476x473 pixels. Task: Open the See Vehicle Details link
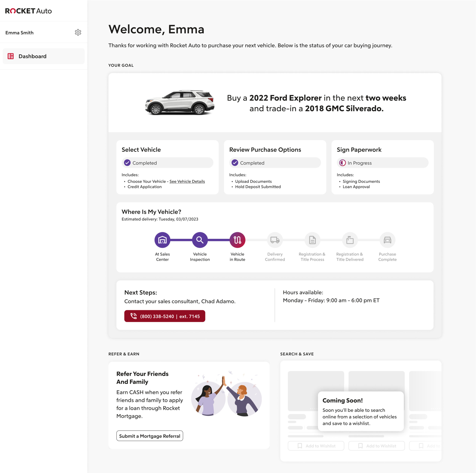[x=187, y=181]
